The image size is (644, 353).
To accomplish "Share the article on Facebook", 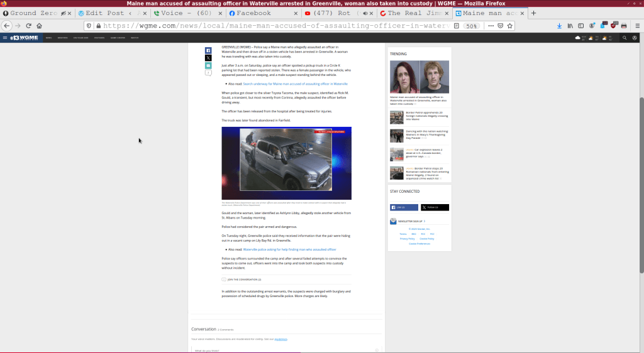I will [208, 50].
